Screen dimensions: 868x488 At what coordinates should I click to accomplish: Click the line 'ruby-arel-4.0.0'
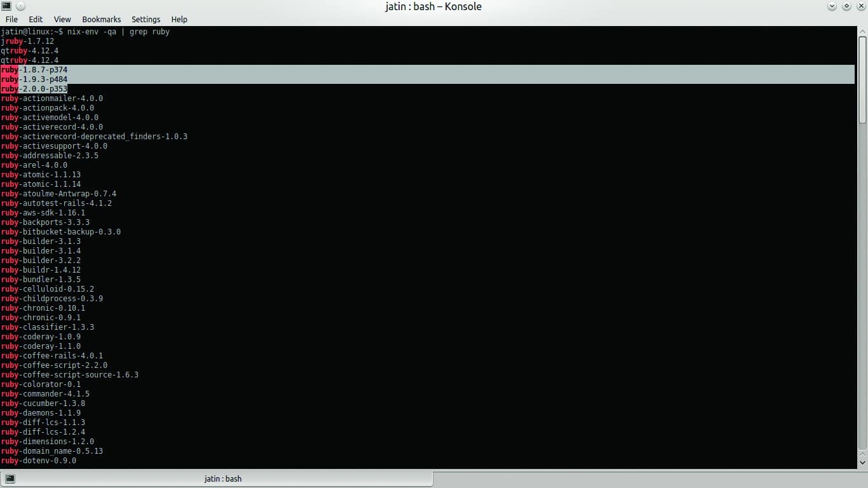point(34,165)
